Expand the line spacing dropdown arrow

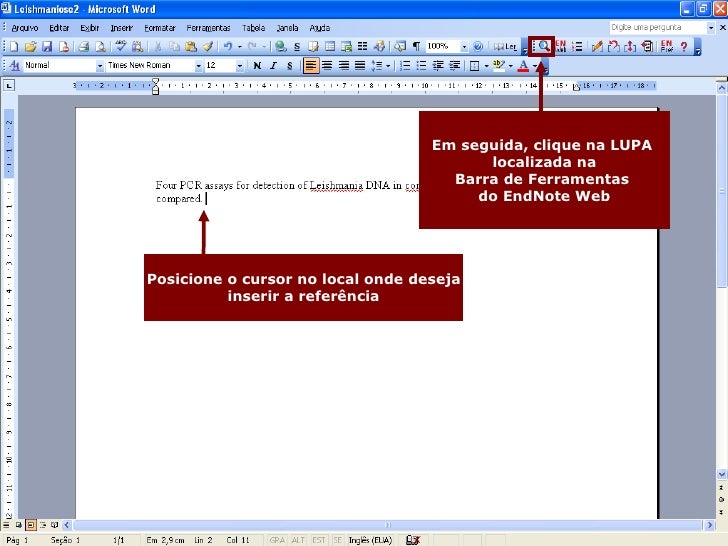click(x=388, y=65)
